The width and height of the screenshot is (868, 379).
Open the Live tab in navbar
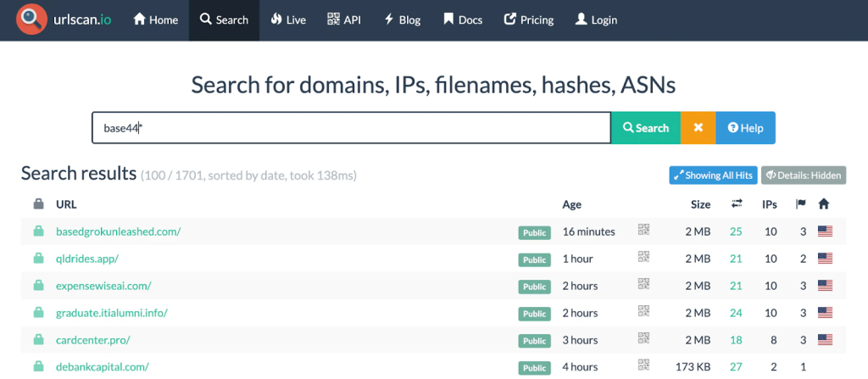288,20
